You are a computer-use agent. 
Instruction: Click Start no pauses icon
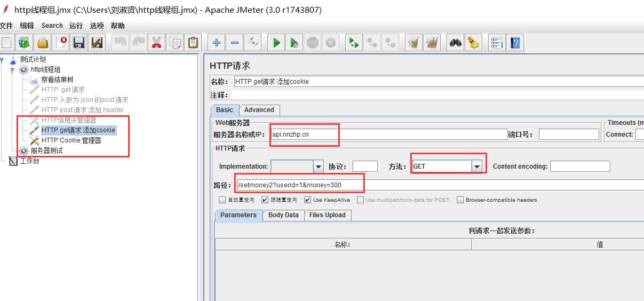[295, 43]
